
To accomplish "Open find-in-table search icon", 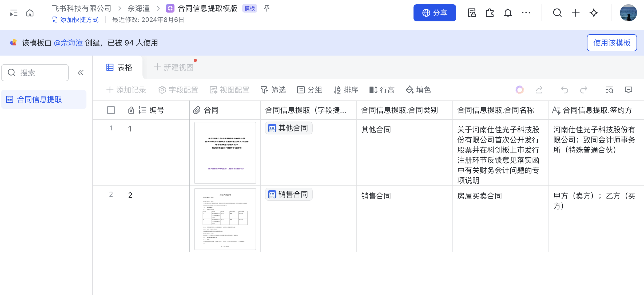I will 609,90.
